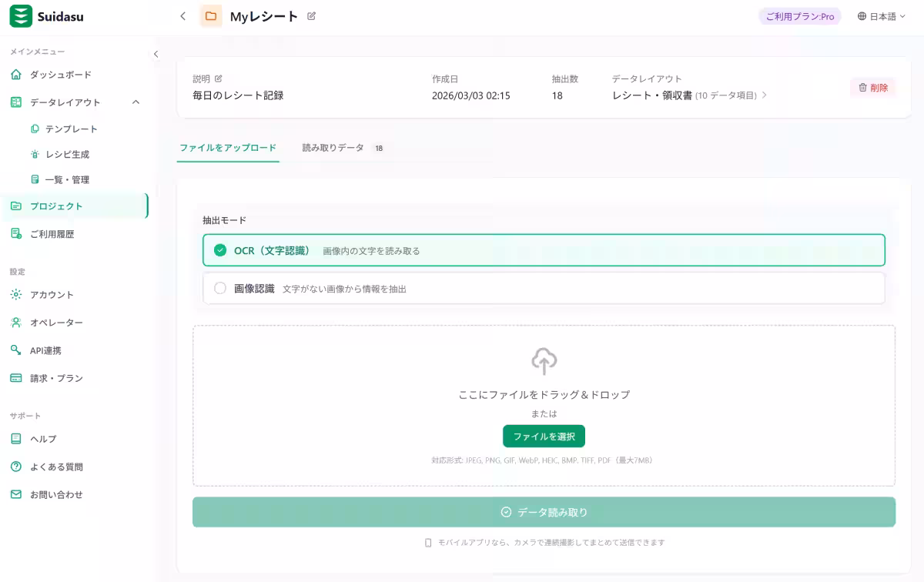Edit the Myレシート project name
This screenshot has width=924, height=582.
313,15
